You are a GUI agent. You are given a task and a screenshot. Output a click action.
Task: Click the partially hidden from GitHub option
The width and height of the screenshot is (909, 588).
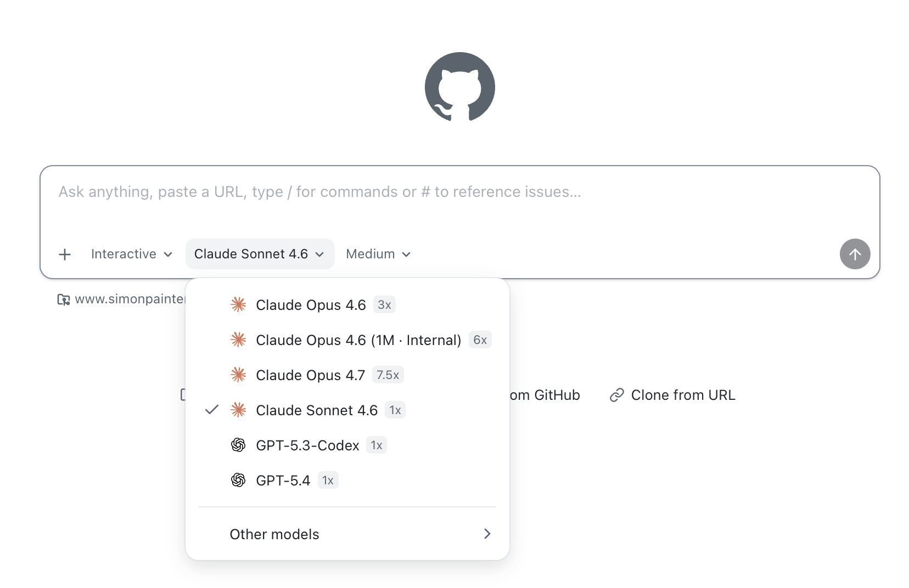545,395
